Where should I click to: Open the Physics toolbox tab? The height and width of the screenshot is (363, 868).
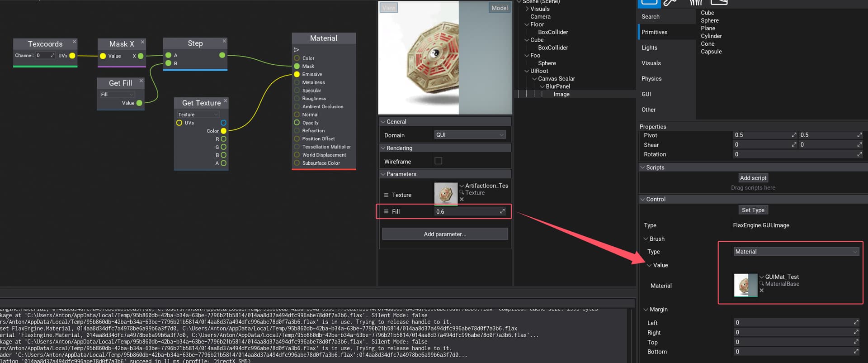[651, 79]
